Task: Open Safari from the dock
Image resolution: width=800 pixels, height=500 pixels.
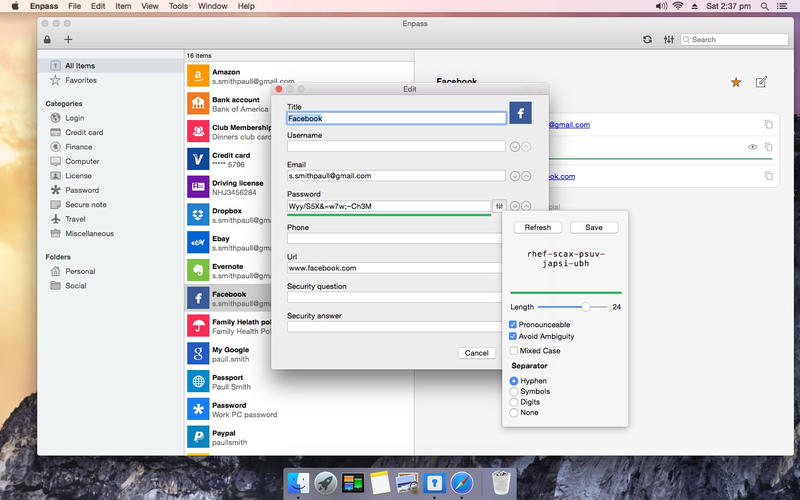Action: (461, 484)
